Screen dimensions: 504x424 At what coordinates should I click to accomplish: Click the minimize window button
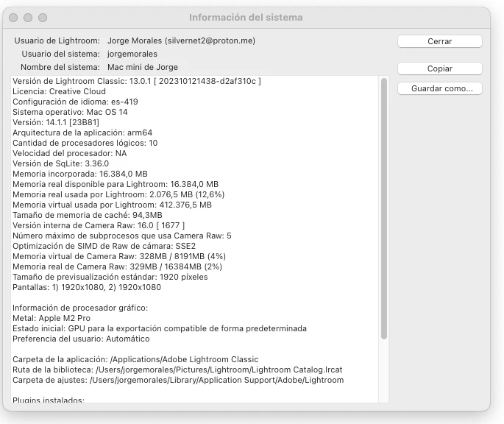pos(28,18)
